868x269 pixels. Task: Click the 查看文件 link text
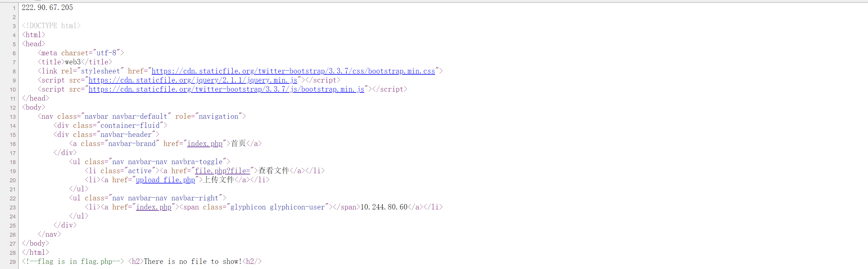click(x=274, y=171)
